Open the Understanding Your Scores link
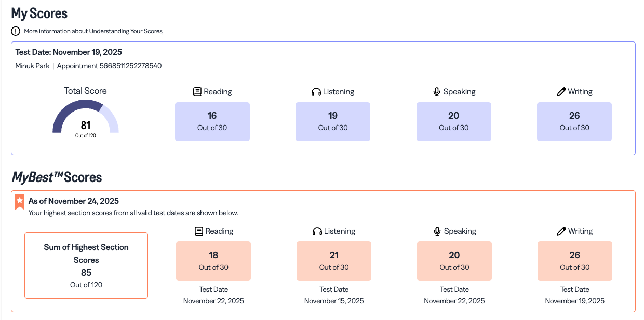 [x=126, y=31]
